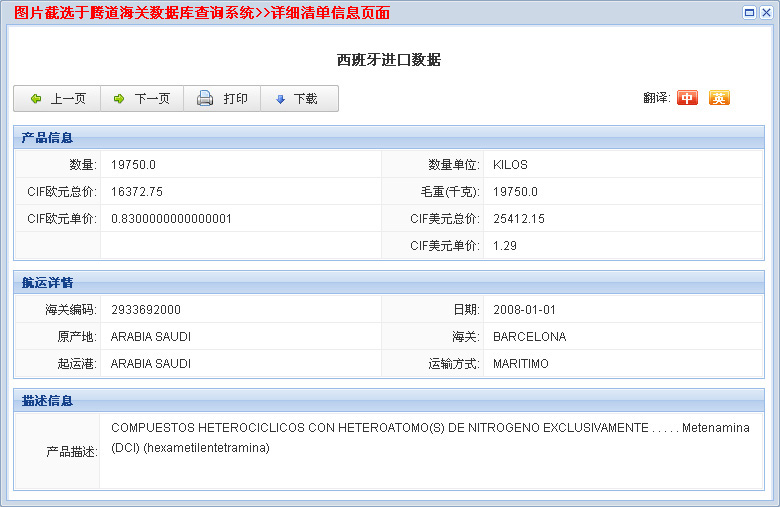Click the MARITIMO transport mode value
The image size is (780, 507).
coord(521,364)
